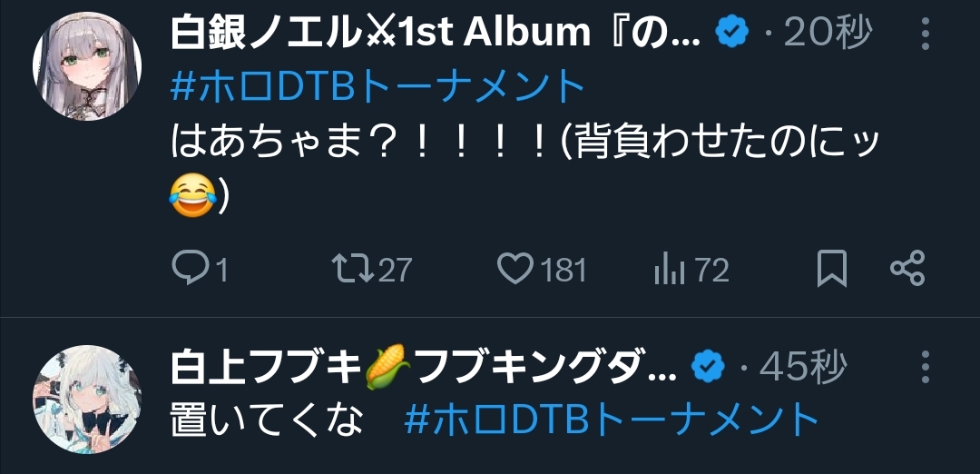Screen dimensions: 980x474
Task: Open #ホロDTBトーナメント hashtag in Fubuki's tweet
Action: (612, 420)
